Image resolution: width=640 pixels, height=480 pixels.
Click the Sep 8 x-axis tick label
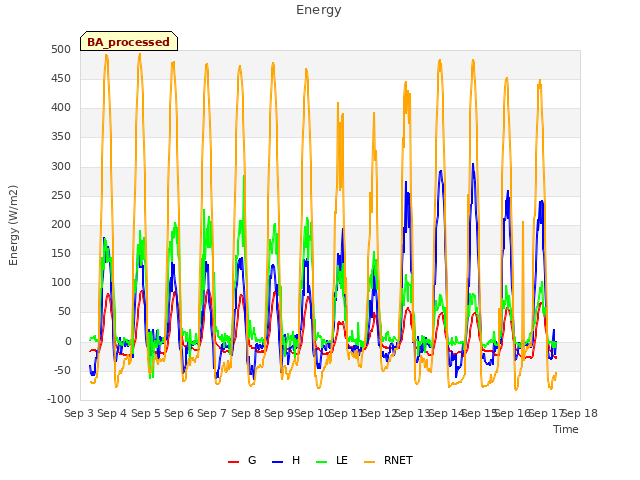pyautogui.click(x=245, y=413)
